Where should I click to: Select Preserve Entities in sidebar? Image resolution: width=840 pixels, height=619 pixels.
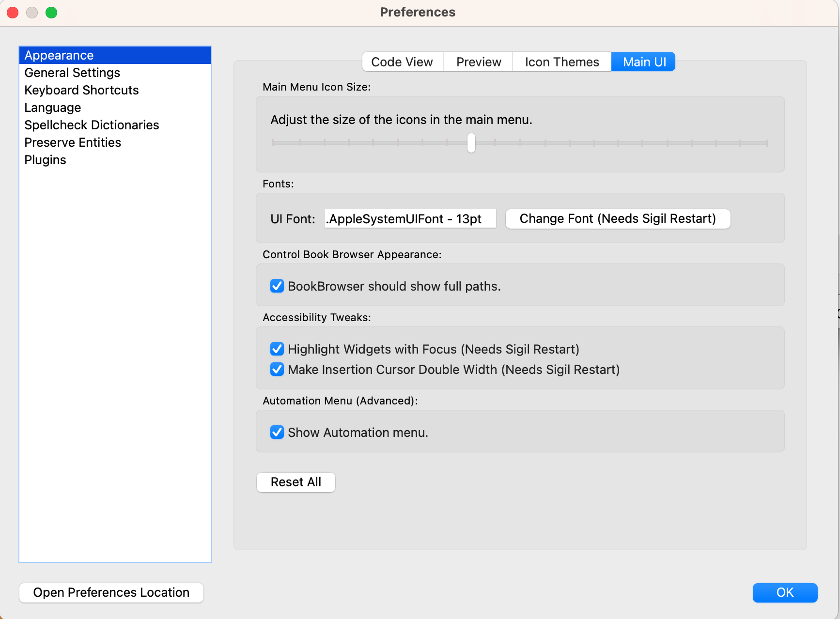coord(73,142)
